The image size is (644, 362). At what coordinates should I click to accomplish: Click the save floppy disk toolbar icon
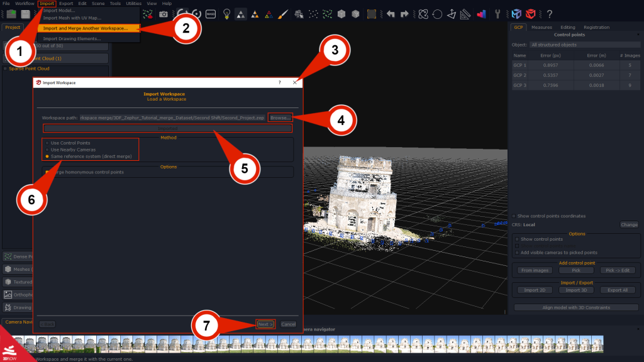[25, 14]
